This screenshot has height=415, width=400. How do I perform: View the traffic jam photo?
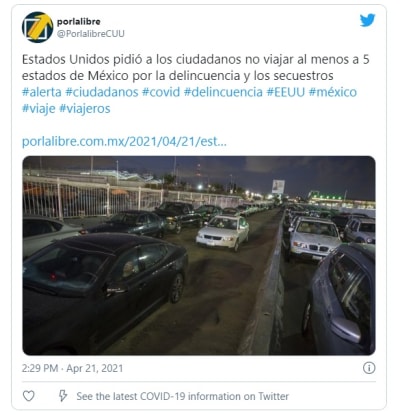199,255
